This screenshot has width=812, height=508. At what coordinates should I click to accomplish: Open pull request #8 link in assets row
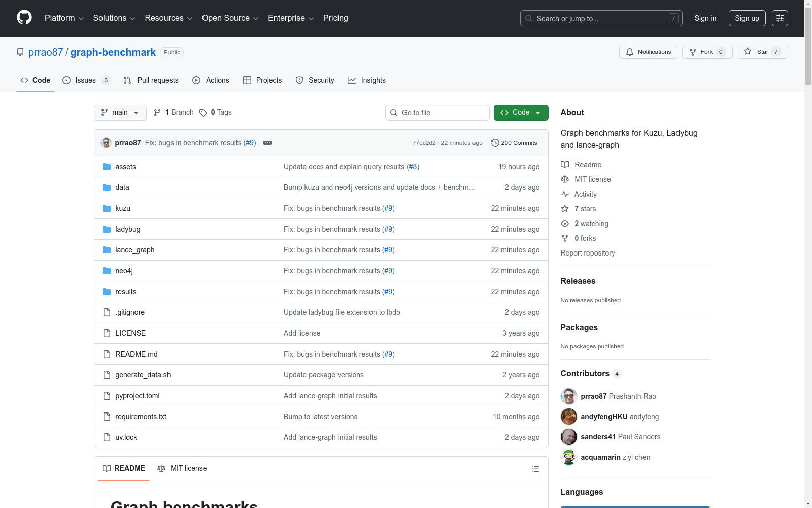click(413, 167)
